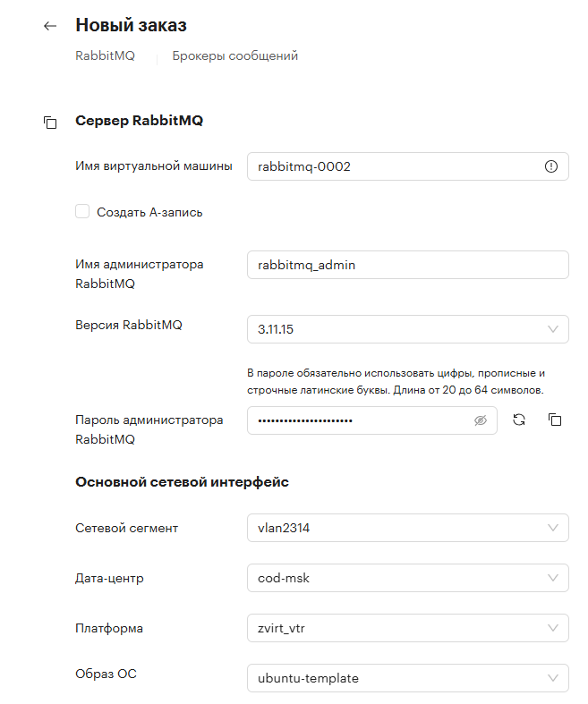Click Основной сетевой интерфейс heading
The width and height of the screenshot is (588, 704).
click(x=182, y=482)
